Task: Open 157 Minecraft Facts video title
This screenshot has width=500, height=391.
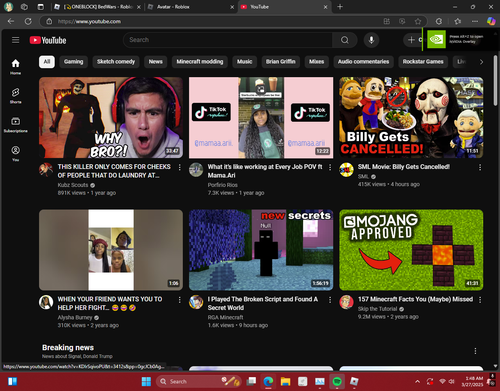Action: coord(415,299)
